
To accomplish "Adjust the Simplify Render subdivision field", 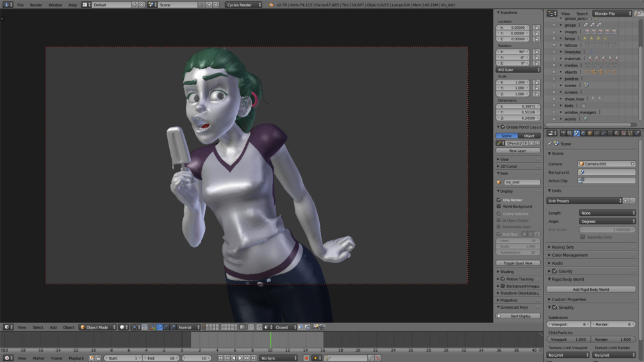I will [613, 324].
